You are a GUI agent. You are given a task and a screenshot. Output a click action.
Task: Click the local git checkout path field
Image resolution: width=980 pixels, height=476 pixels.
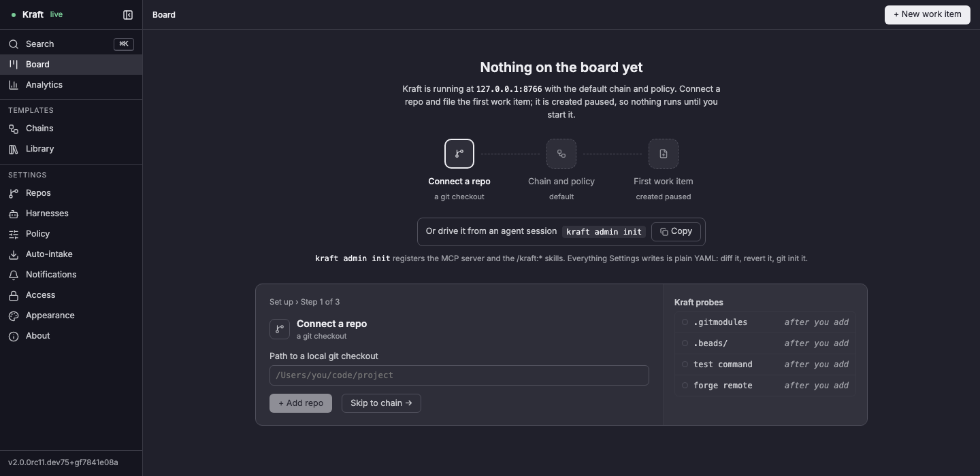point(459,375)
